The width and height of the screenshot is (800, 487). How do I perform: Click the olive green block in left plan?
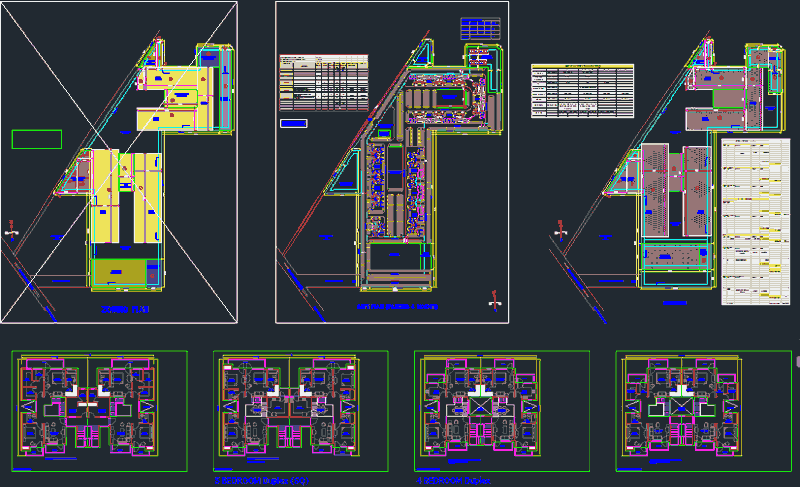pos(120,271)
